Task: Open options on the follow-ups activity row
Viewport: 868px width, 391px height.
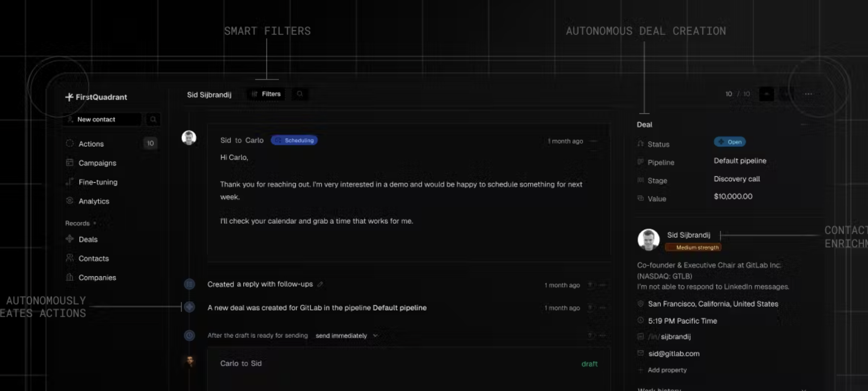Action: 603,285
